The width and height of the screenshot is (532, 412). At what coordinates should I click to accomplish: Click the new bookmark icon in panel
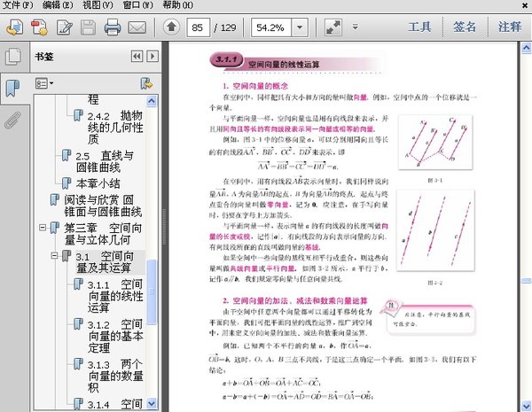(146, 83)
